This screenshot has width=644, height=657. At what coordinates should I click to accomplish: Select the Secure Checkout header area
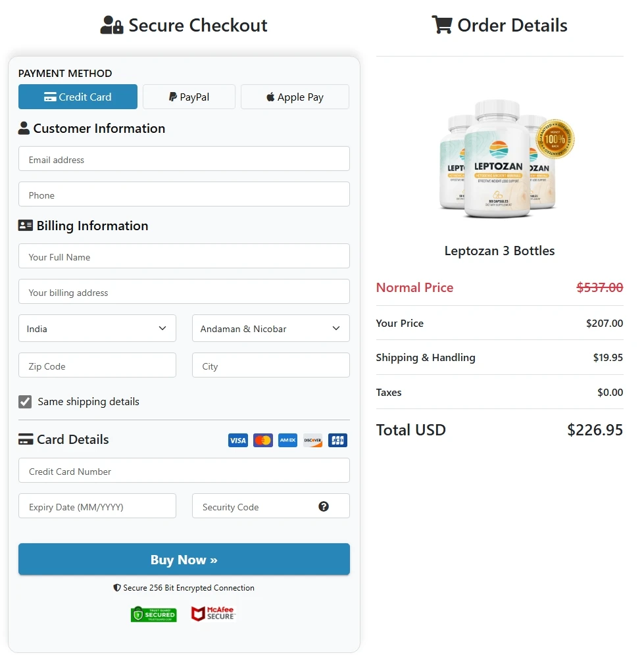click(x=184, y=25)
